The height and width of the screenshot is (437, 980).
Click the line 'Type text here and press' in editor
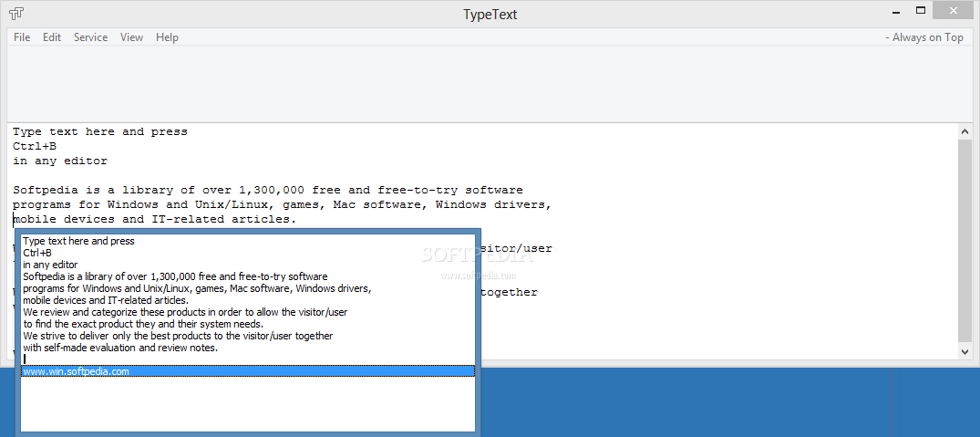(100, 132)
